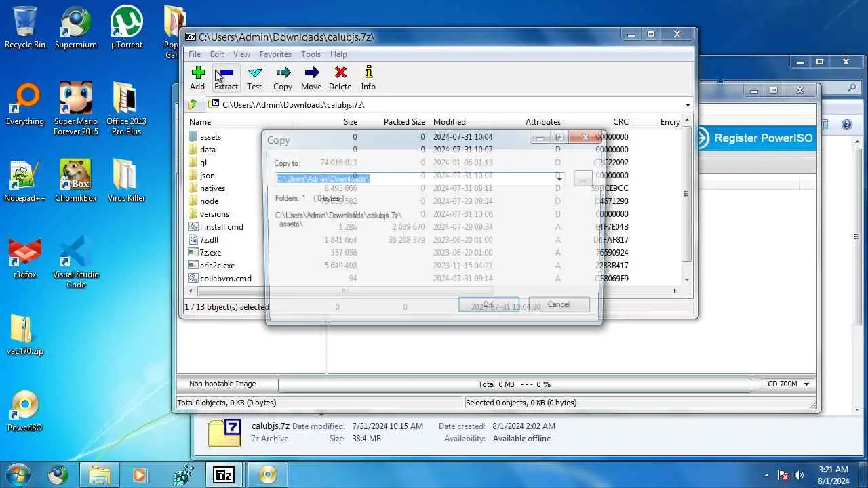
Task: Click the taskbar clock showing 3:21 AM
Action: click(833, 474)
